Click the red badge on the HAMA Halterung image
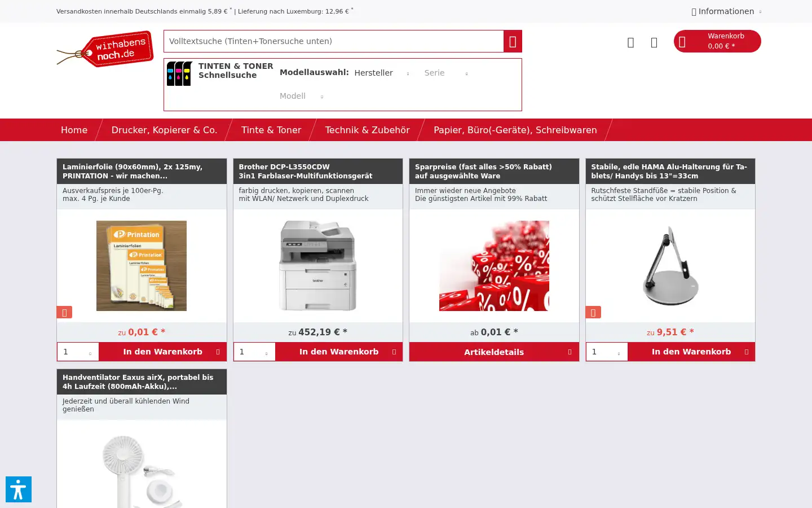812x508 pixels. pyautogui.click(x=593, y=312)
